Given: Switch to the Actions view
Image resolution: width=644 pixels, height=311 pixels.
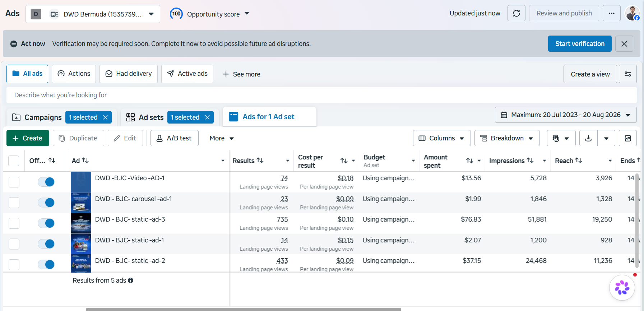Looking at the screenshot, I should point(74,74).
